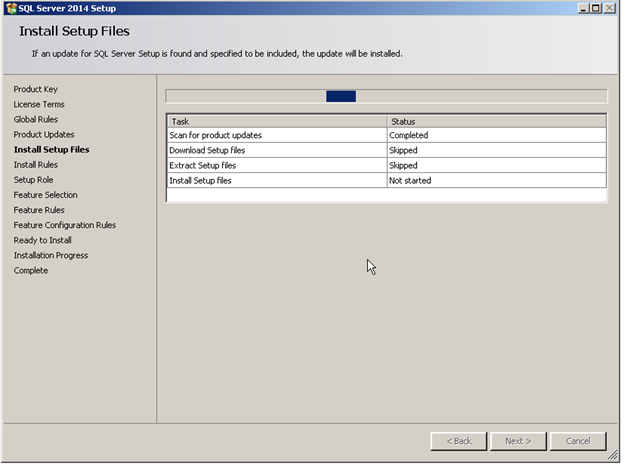Cancel the SQL Server installation
Screen dimensions: 624x466
[x=578, y=441]
